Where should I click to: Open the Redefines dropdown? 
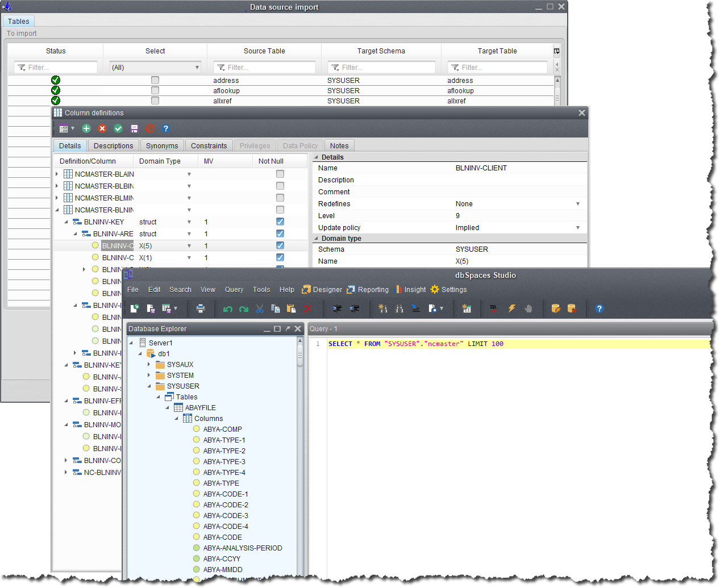click(577, 204)
